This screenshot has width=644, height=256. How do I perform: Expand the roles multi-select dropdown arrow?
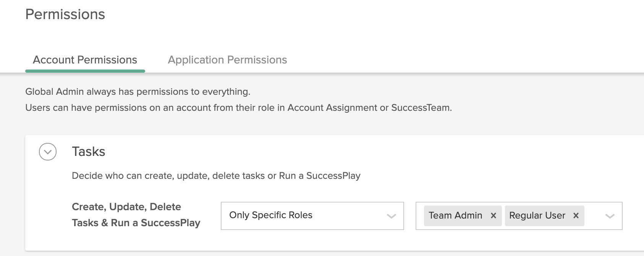[610, 216]
